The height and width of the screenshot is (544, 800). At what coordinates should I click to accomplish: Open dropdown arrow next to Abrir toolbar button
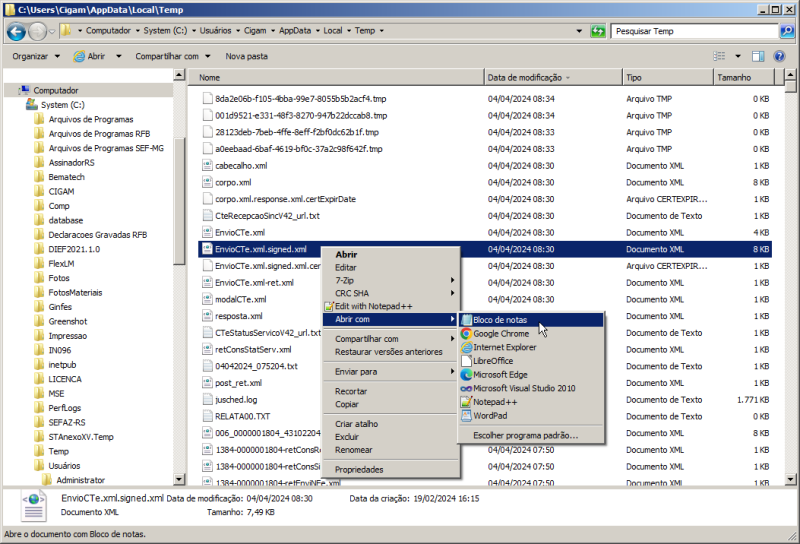[x=118, y=56]
